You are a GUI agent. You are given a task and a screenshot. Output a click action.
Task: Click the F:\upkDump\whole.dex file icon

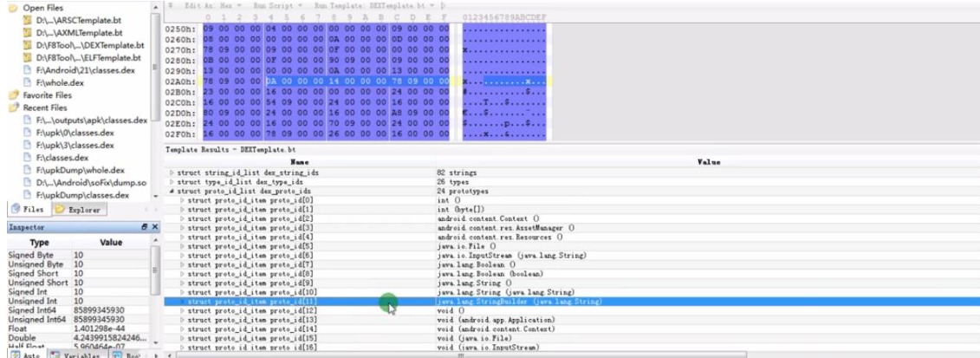point(27,170)
